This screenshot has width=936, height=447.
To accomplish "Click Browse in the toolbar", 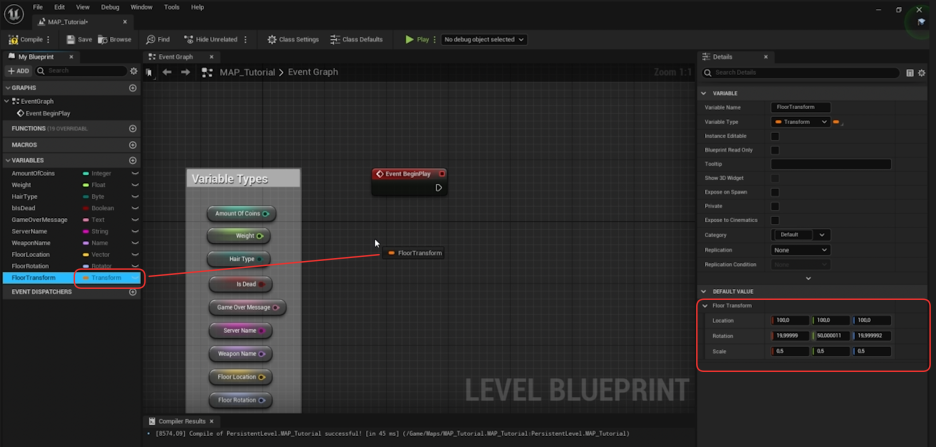I will coord(115,39).
